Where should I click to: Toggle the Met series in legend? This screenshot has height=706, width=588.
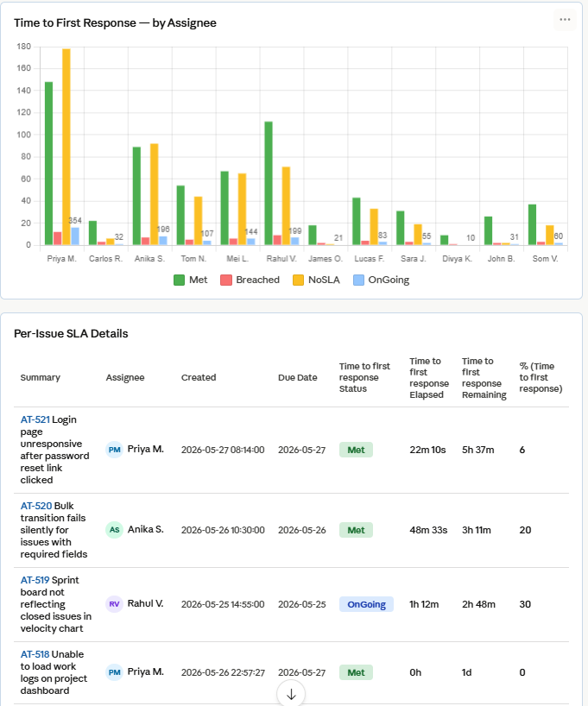[x=191, y=280]
